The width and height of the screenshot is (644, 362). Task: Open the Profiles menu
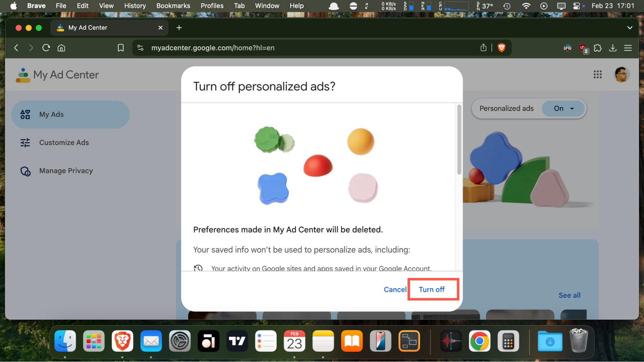click(x=212, y=6)
